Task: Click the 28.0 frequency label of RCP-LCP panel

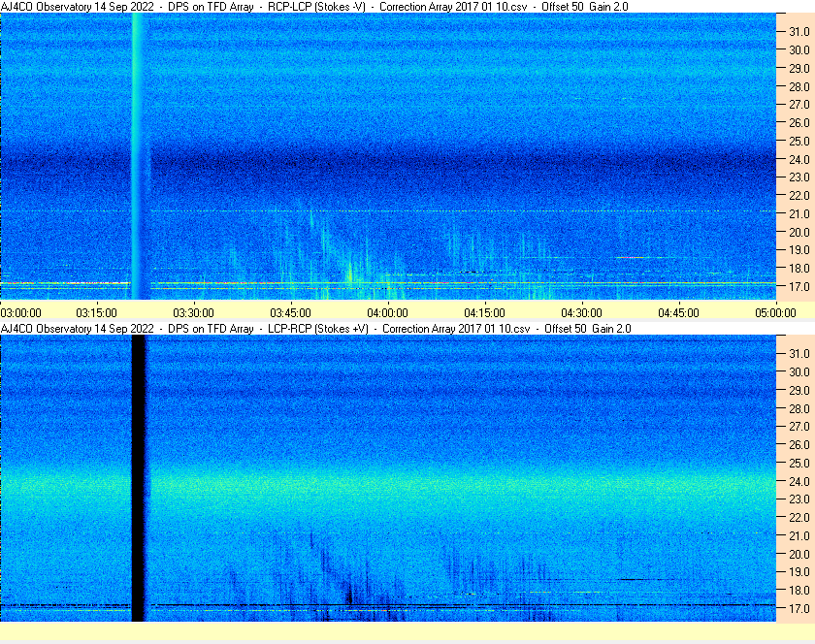Action: tap(799, 86)
